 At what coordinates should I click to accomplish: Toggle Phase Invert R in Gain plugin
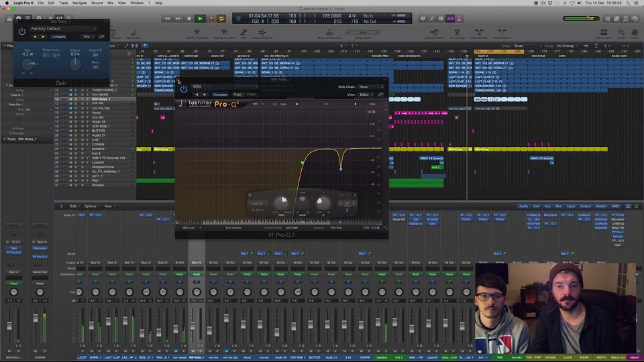pyautogui.click(x=56, y=55)
